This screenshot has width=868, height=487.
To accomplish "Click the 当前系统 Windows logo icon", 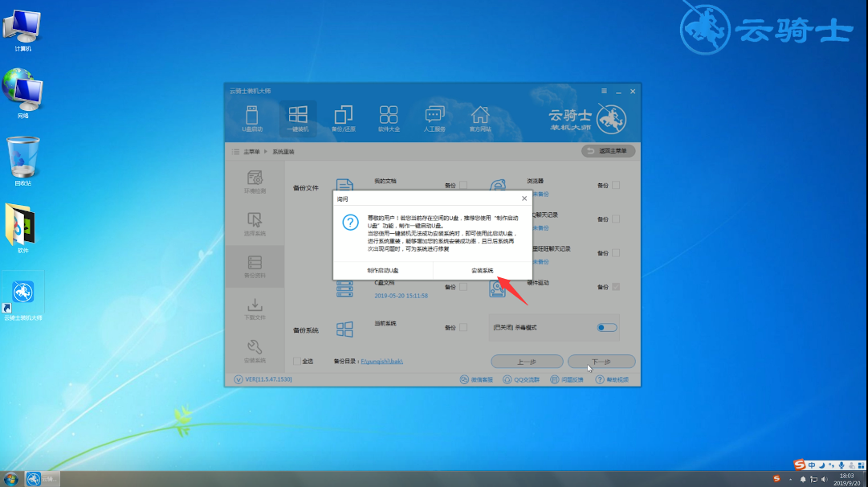I will coord(344,329).
